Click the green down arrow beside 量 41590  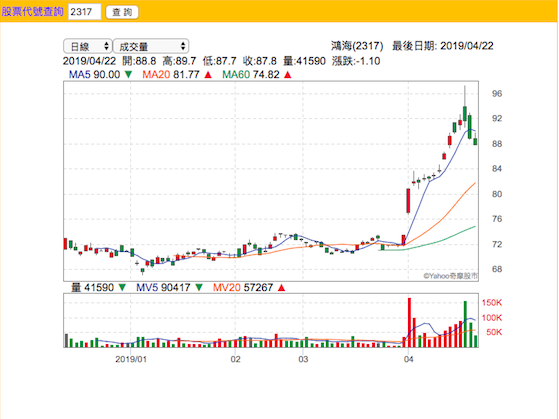click(122, 287)
